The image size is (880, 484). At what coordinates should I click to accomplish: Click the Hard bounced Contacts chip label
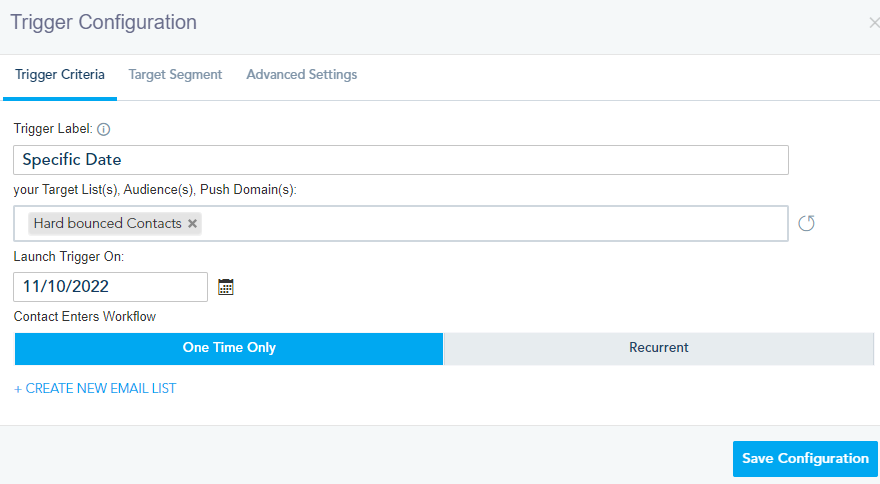tap(107, 224)
